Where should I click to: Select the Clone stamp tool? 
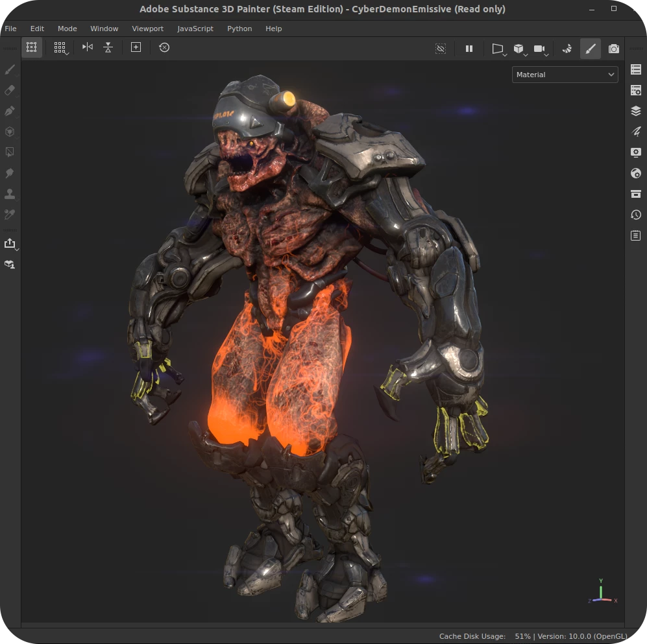10,194
